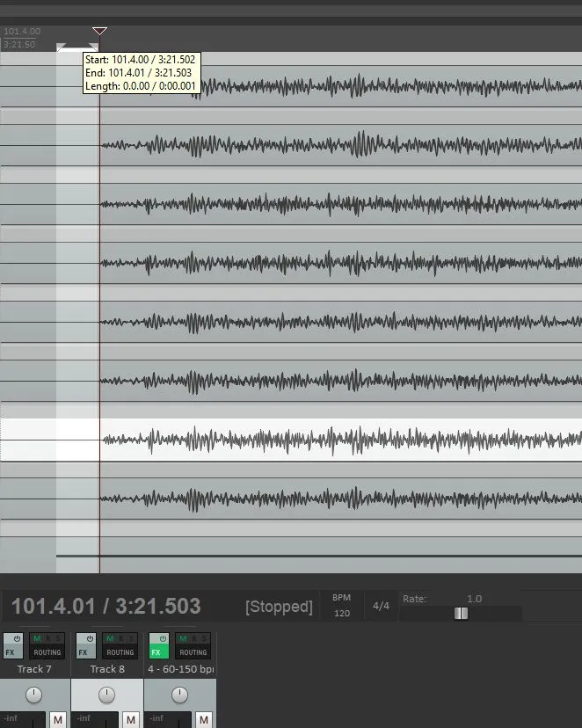Click the 101.4.01 / 3:21.503 time display
This screenshot has width=582, height=728.
point(105,607)
